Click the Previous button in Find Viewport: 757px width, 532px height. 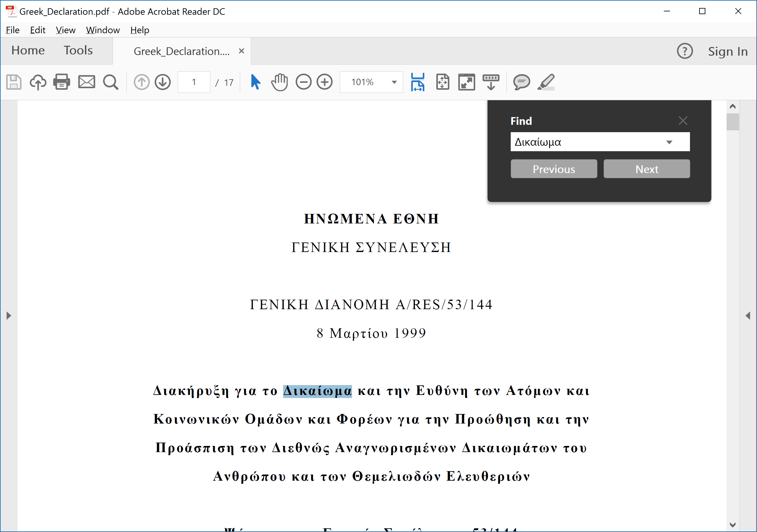pyautogui.click(x=553, y=169)
